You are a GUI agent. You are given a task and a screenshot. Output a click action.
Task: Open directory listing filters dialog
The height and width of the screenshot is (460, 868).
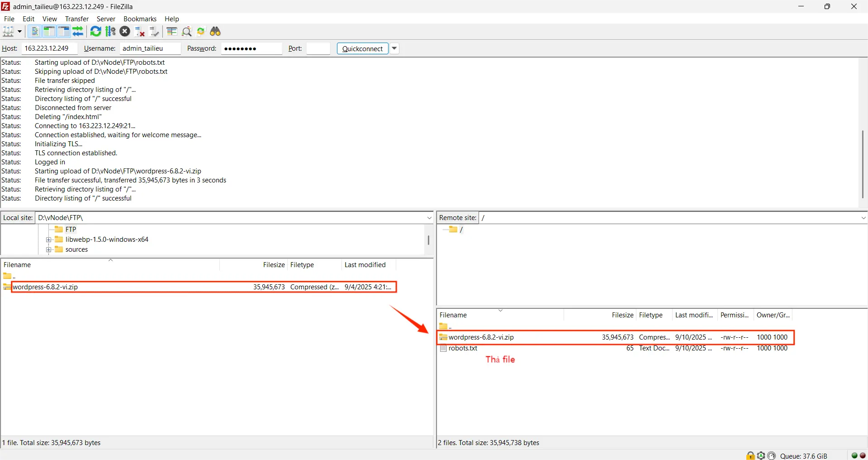coord(171,31)
